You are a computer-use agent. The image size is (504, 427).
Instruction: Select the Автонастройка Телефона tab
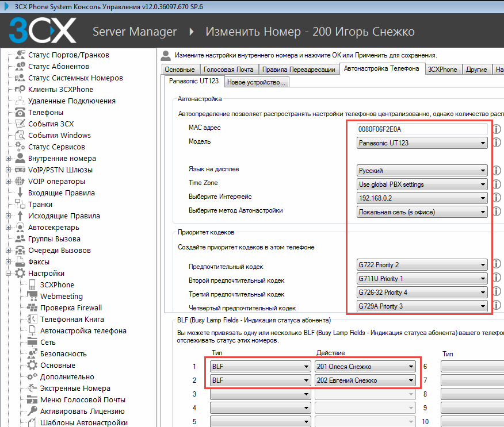point(381,68)
